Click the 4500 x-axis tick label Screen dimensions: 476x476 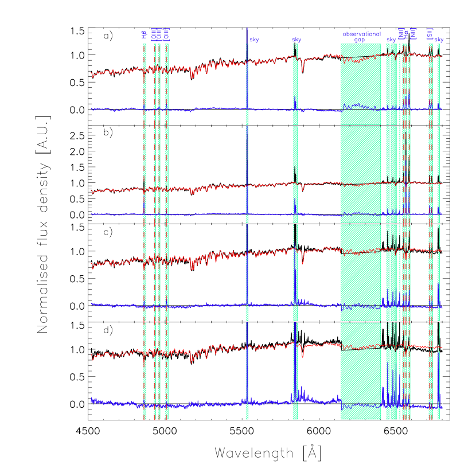pyautogui.click(x=88, y=431)
